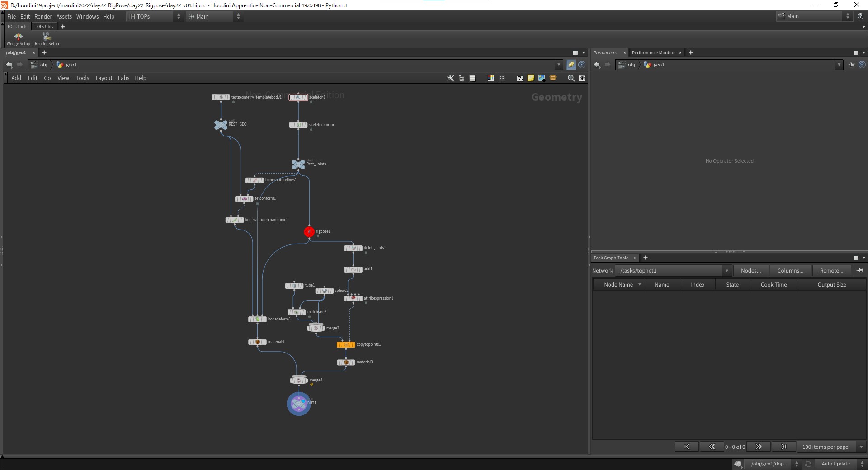Screen dimensions: 868x470
Task: Add a background image to network
Action: [542, 78]
